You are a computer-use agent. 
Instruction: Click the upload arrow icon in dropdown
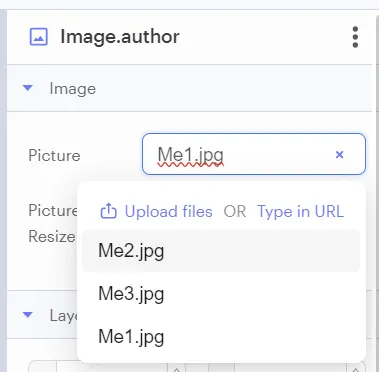pos(108,211)
